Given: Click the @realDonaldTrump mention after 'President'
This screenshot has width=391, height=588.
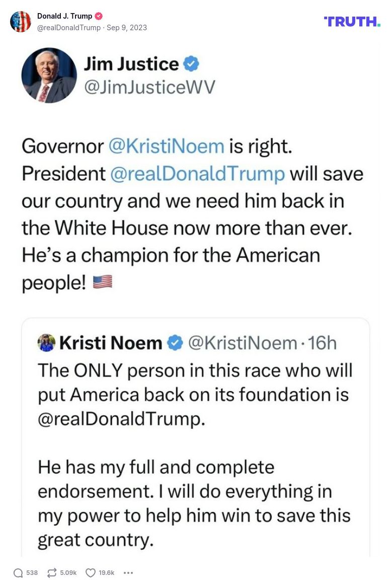Looking at the screenshot, I should click(x=197, y=174).
